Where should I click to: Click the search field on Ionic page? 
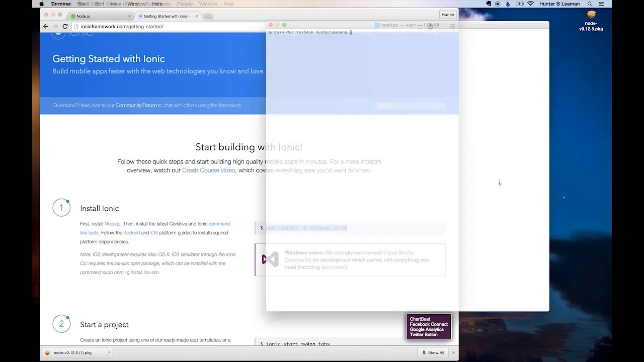point(410,105)
